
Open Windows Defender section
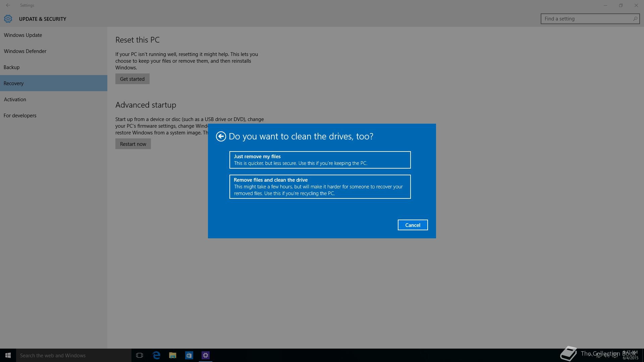tap(54, 51)
